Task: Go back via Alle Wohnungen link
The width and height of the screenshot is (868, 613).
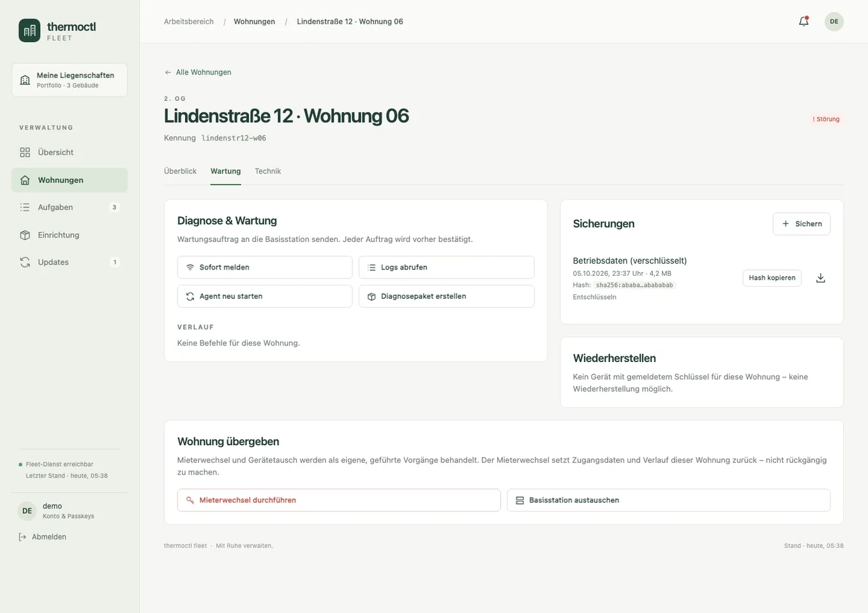Action: [198, 72]
